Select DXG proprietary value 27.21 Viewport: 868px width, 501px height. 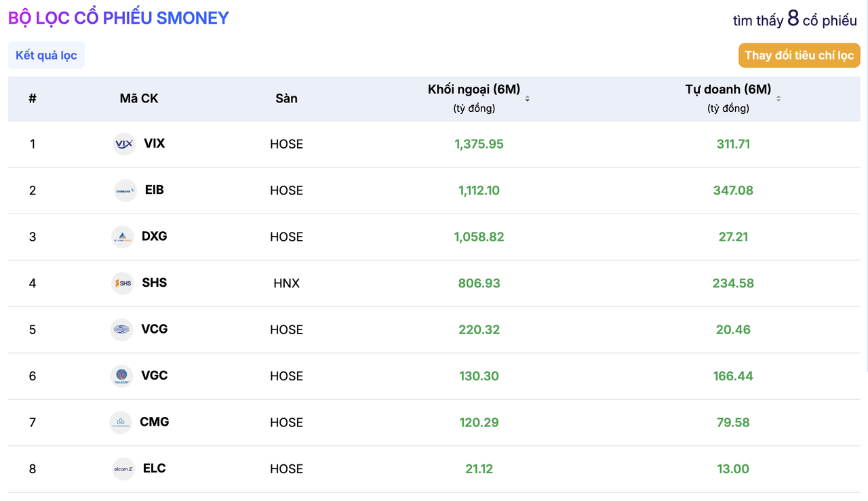click(733, 237)
